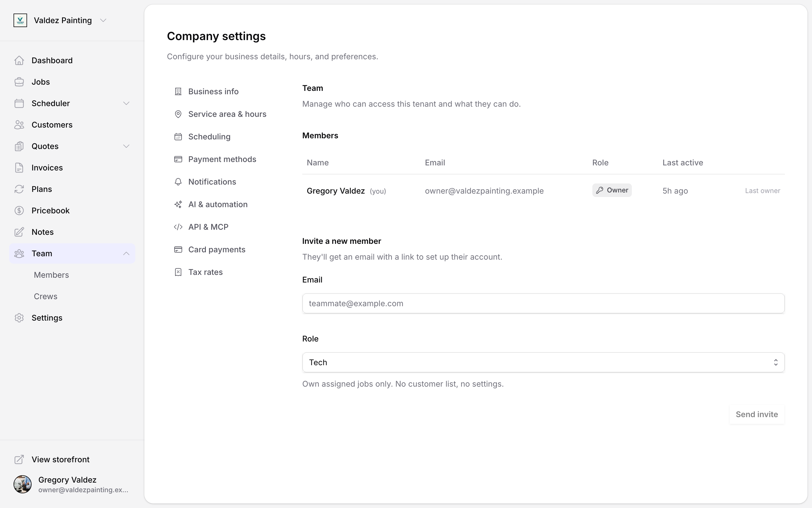Click the Name column header

[317, 163]
